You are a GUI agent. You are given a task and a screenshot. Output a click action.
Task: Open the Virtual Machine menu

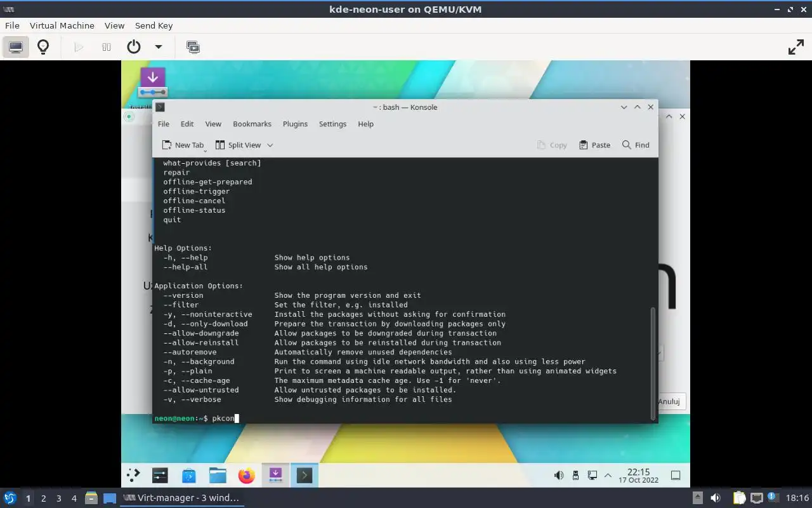pos(62,25)
